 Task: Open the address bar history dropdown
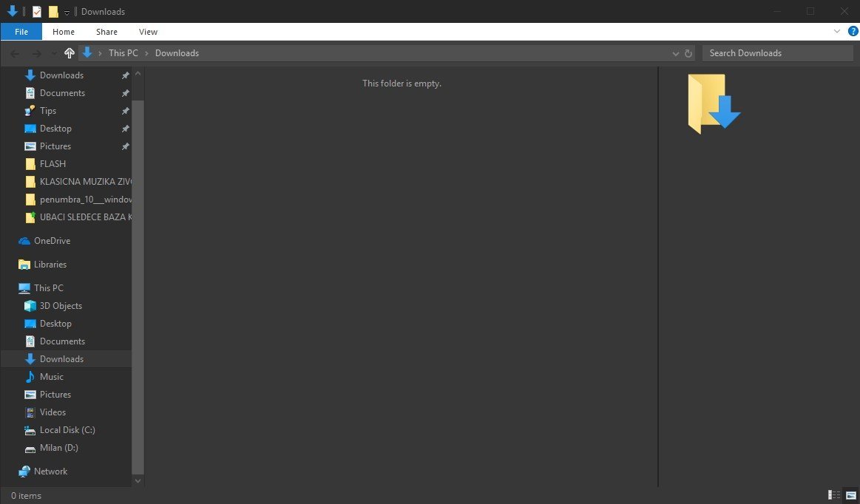click(676, 54)
